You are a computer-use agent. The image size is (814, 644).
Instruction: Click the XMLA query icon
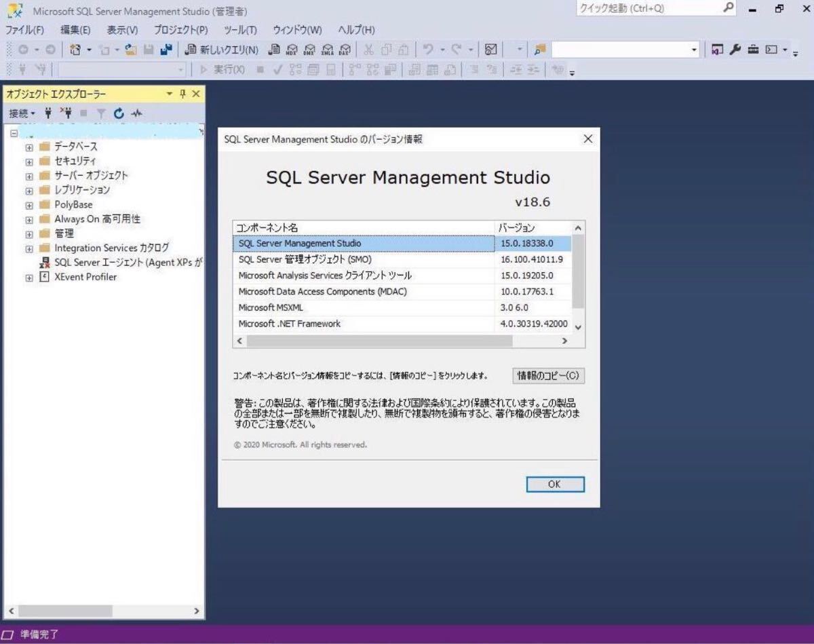327,50
